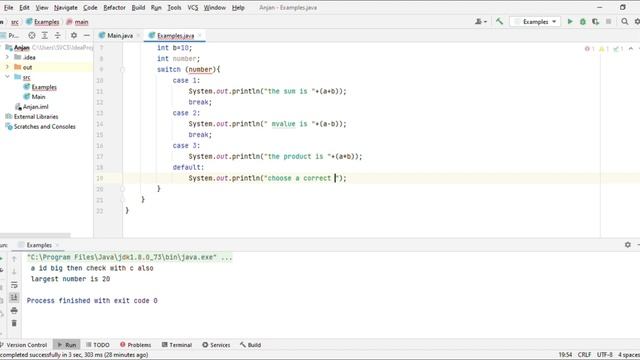
Task: Hide the Project panel with minus icon
Action: pyautogui.click(x=87, y=36)
